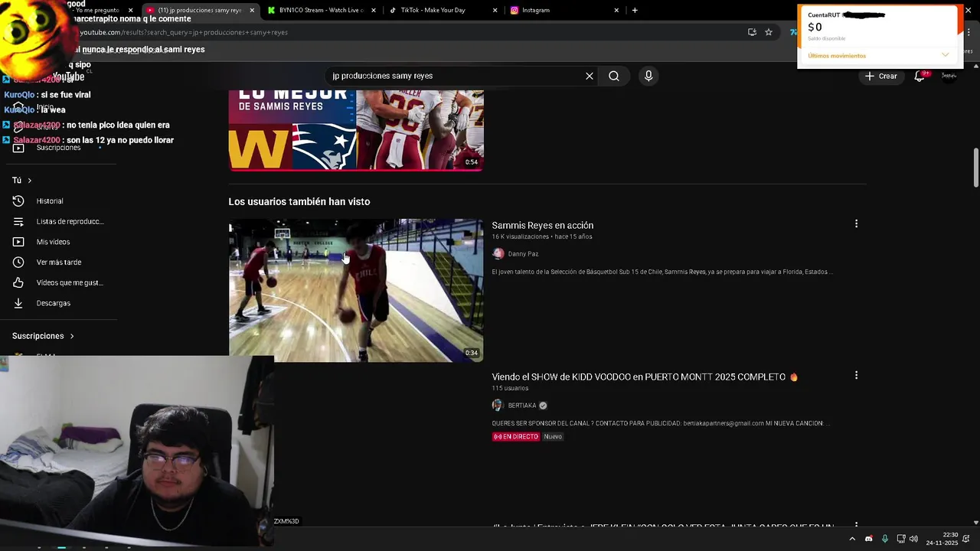Show hidden system tray icons
The width and height of the screenshot is (980, 551).
click(852, 539)
